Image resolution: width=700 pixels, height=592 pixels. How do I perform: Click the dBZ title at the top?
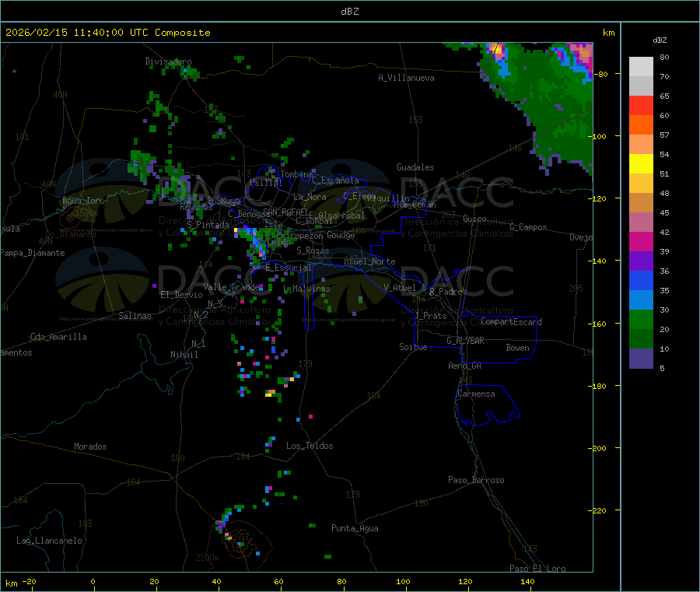click(349, 12)
